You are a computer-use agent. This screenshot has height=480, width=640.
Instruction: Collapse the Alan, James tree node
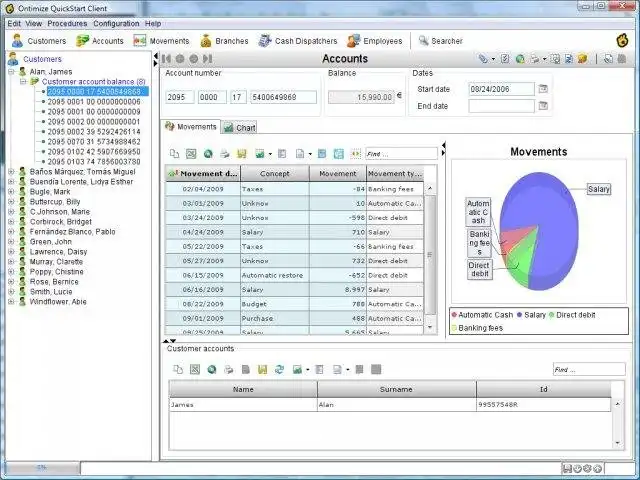[11, 71]
